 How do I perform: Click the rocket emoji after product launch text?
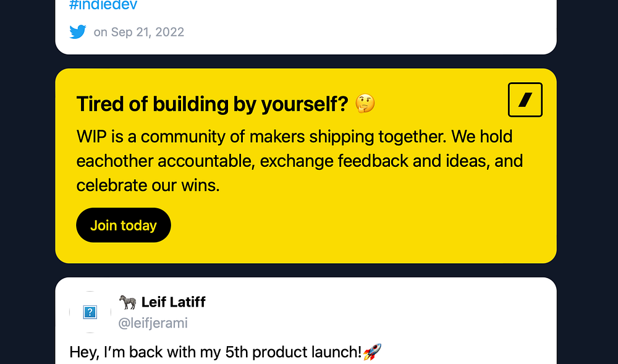[x=371, y=352]
